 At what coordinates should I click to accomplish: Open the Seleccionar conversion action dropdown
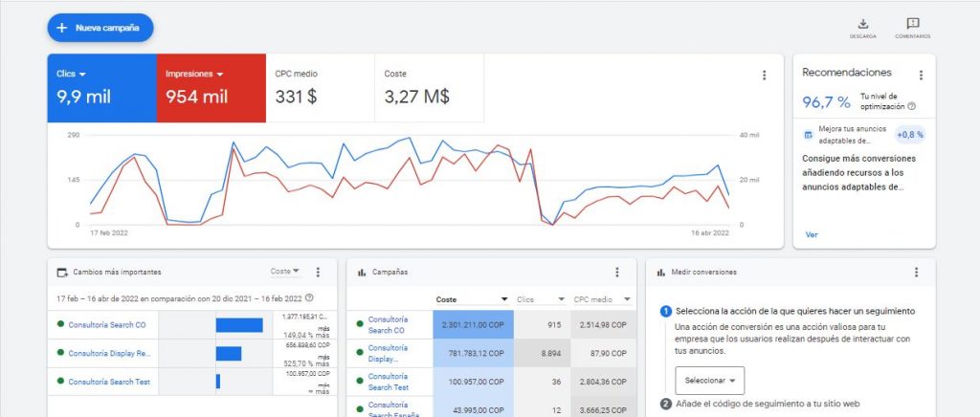tap(709, 380)
